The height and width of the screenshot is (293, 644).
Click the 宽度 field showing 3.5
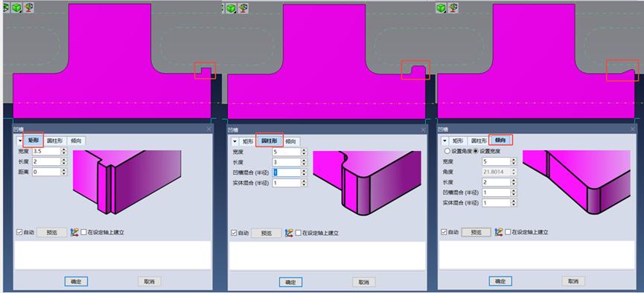tap(46, 151)
